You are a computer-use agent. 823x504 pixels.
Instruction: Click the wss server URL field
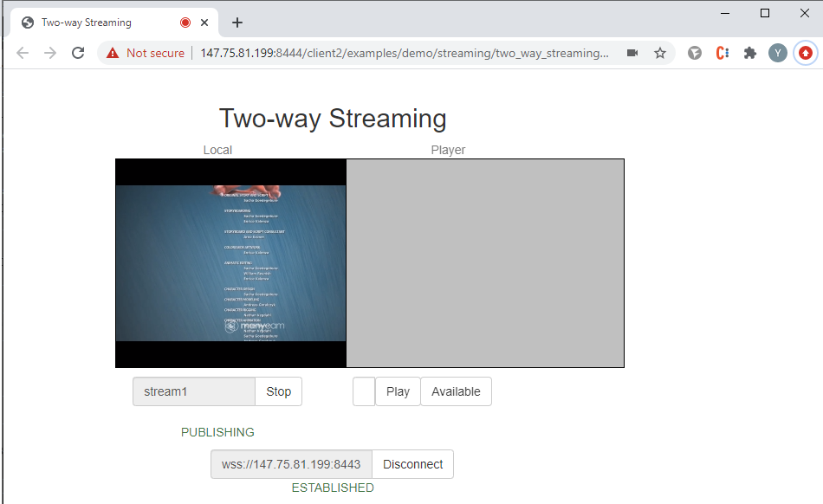pyautogui.click(x=291, y=465)
